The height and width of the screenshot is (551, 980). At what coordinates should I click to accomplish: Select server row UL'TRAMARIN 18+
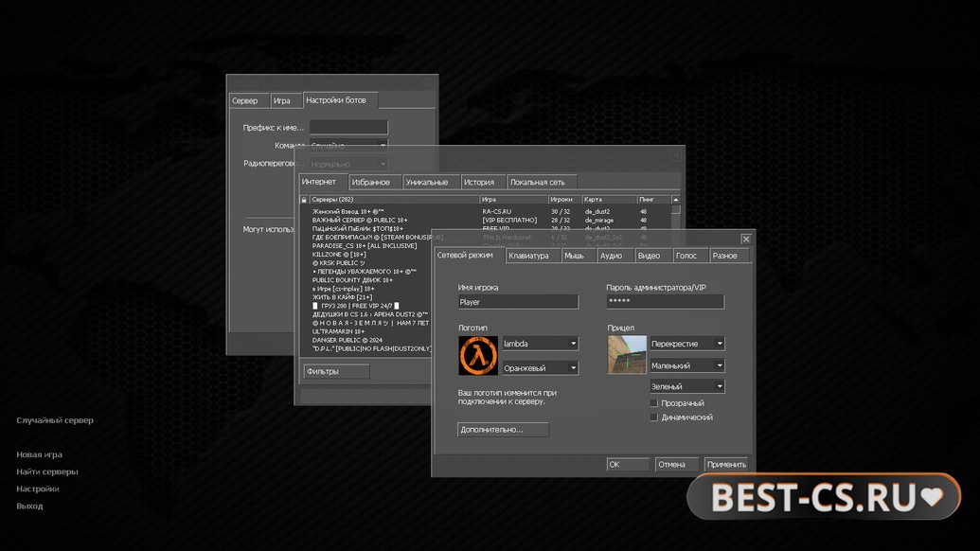[x=365, y=331]
